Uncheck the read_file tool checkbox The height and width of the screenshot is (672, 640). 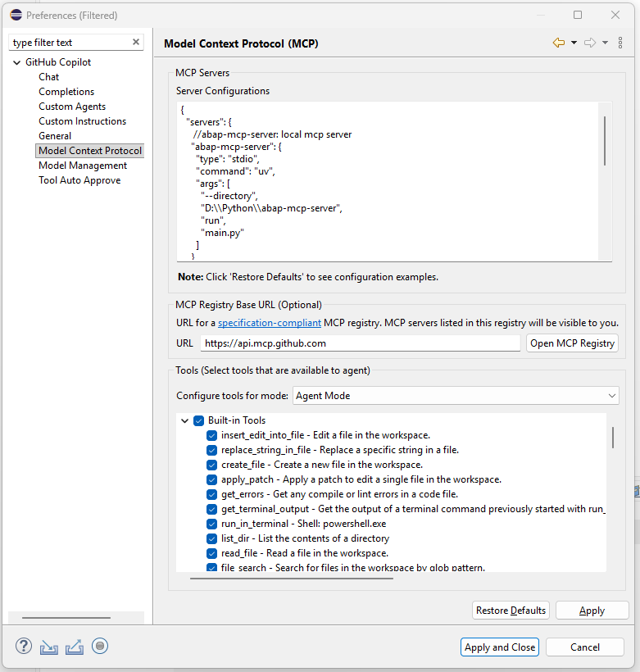coord(211,554)
